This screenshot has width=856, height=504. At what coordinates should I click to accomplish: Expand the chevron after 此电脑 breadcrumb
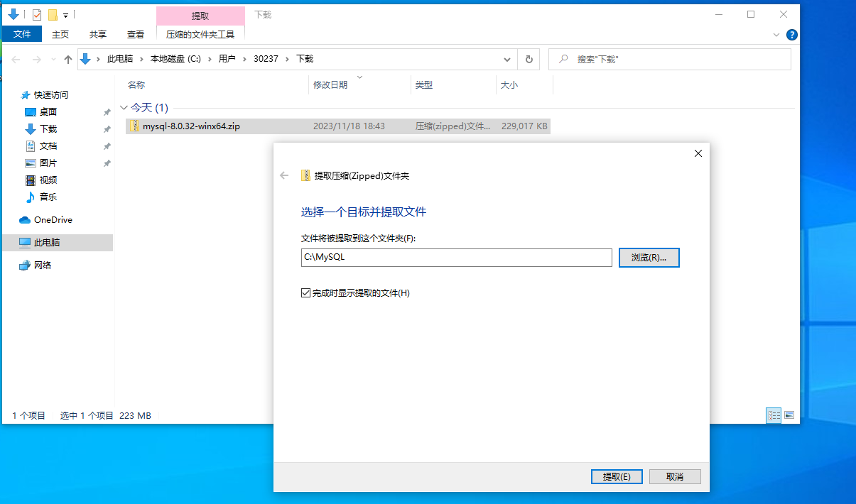[x=141, y=59]
